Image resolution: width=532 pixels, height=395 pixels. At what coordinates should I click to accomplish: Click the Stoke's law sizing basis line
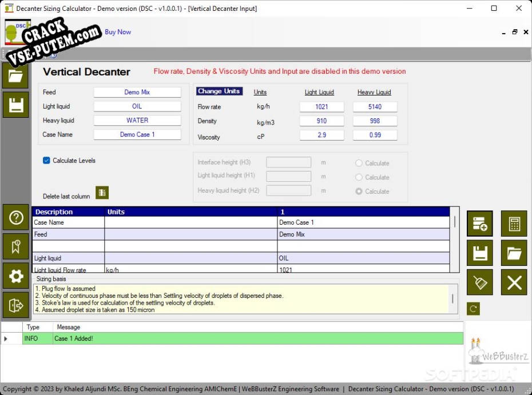point(125,303)
